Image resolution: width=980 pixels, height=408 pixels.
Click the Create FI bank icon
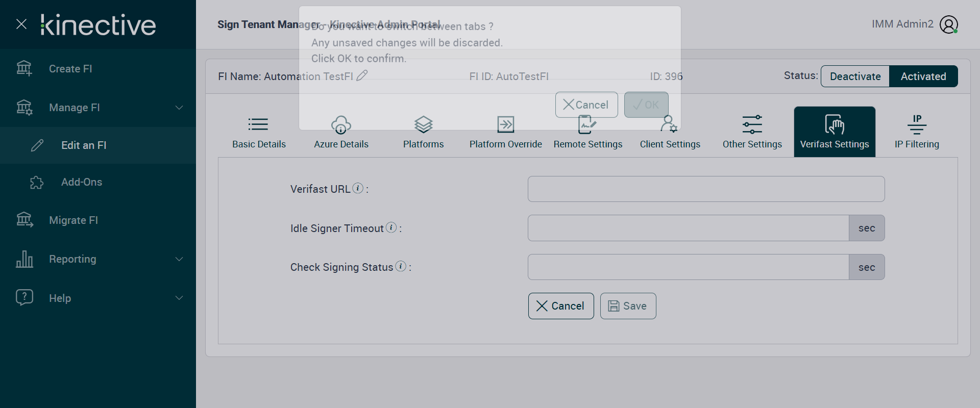coord(24,68)
